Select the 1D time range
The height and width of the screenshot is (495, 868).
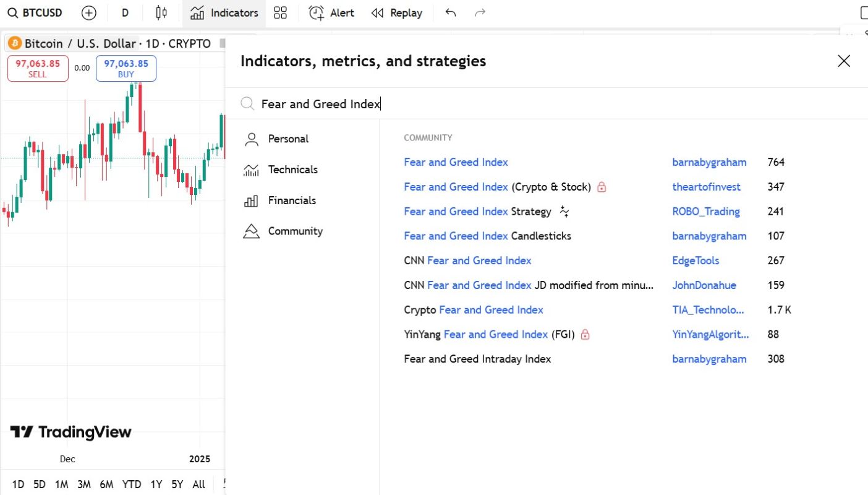click(x=19, y=484)
